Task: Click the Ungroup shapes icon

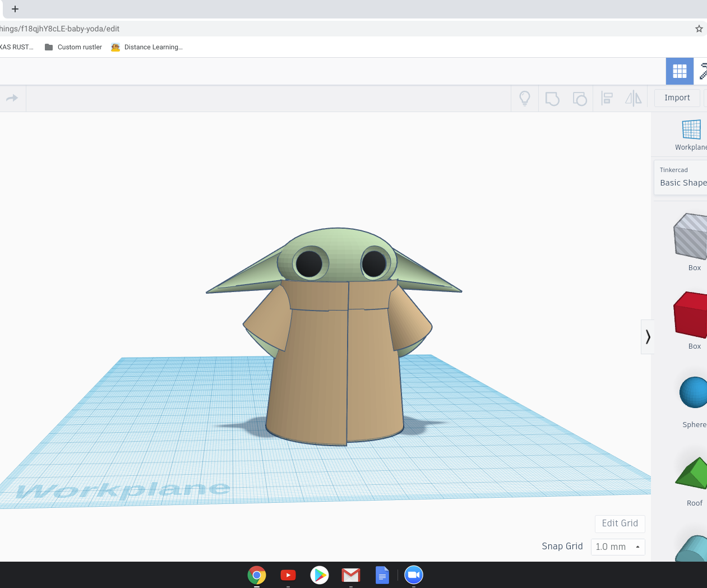Action: pyautogui.click(x=580, y=98)
